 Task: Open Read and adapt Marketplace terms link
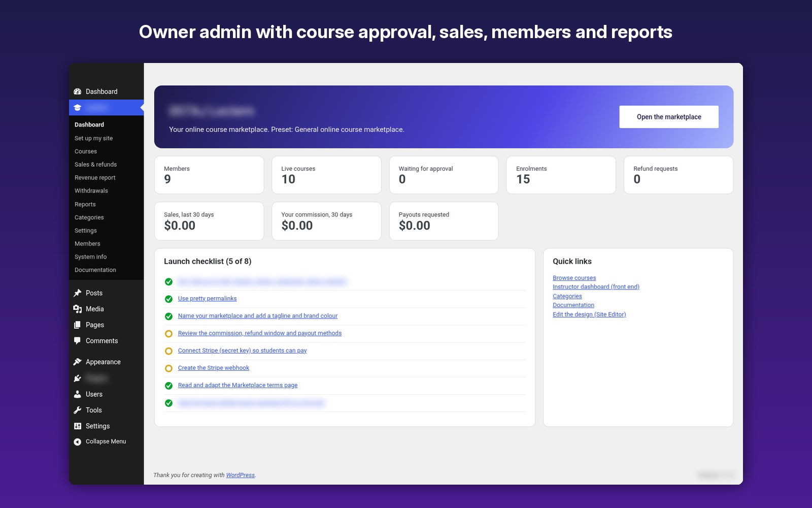tap(238, 385)
